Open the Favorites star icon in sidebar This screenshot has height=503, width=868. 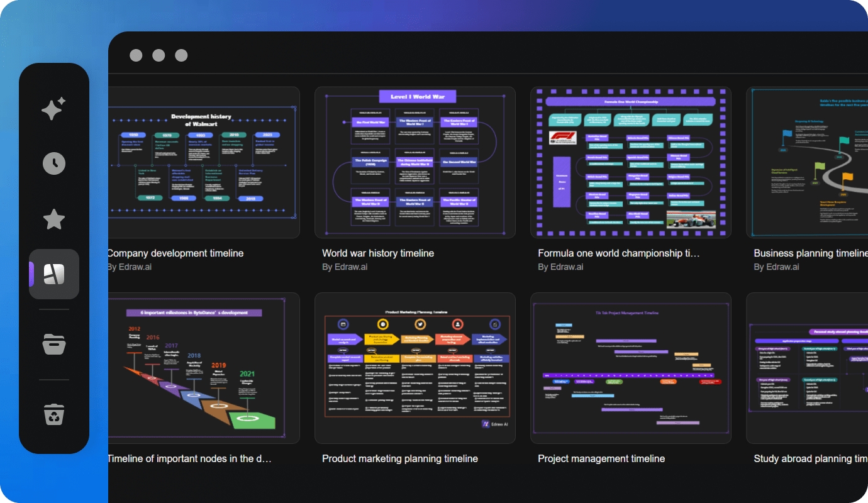pos(54,219)
